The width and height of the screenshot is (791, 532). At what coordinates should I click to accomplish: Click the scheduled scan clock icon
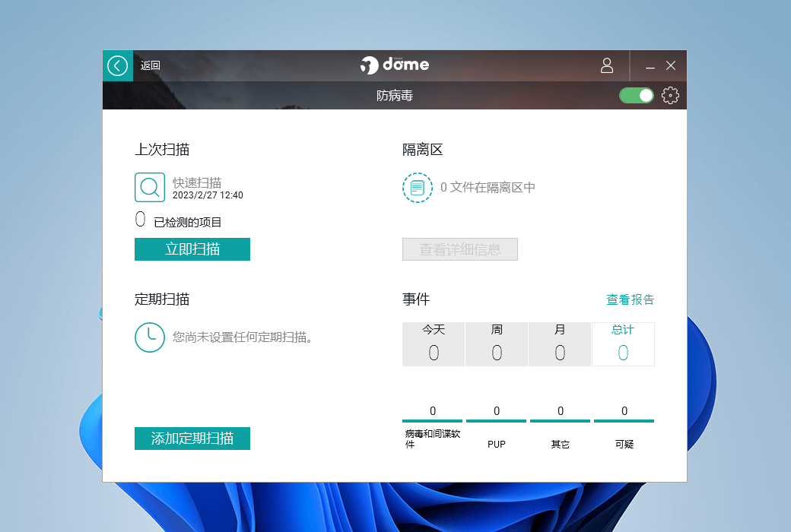(150, 337)
